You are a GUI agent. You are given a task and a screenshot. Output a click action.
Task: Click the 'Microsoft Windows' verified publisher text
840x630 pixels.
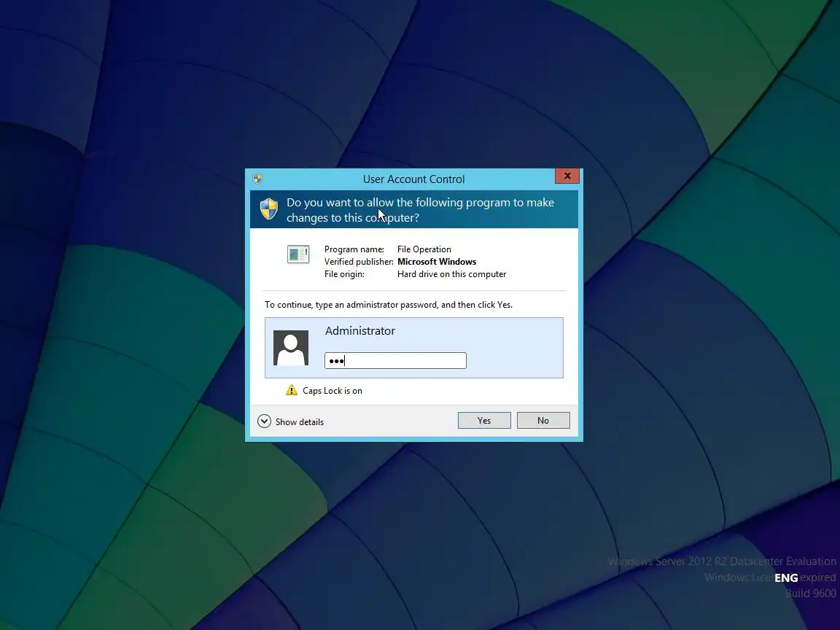pyautogui.click(x=437, y=262)
